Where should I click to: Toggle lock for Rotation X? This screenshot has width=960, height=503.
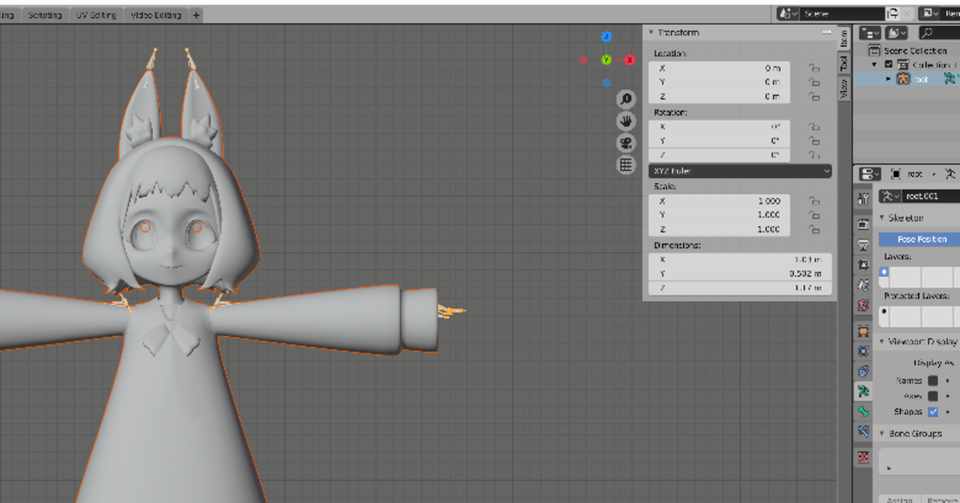click(x=814, y=127)
